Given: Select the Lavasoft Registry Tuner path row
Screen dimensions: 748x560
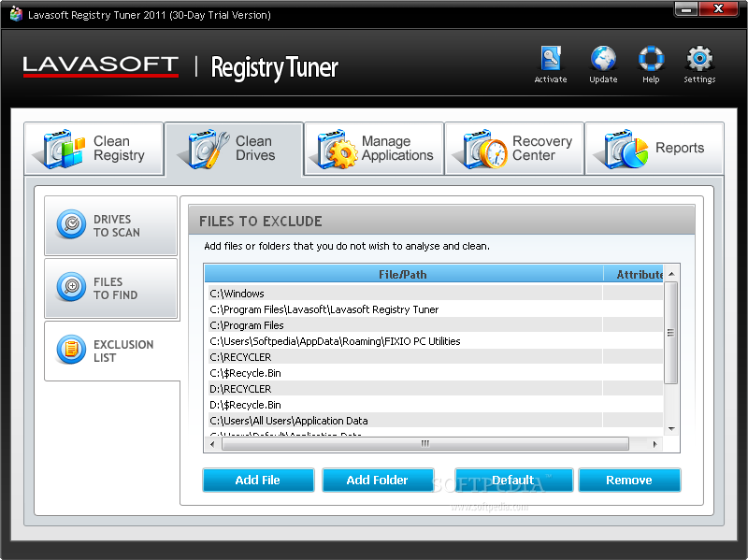Looking at the screenshot, I should pos(434,309).
